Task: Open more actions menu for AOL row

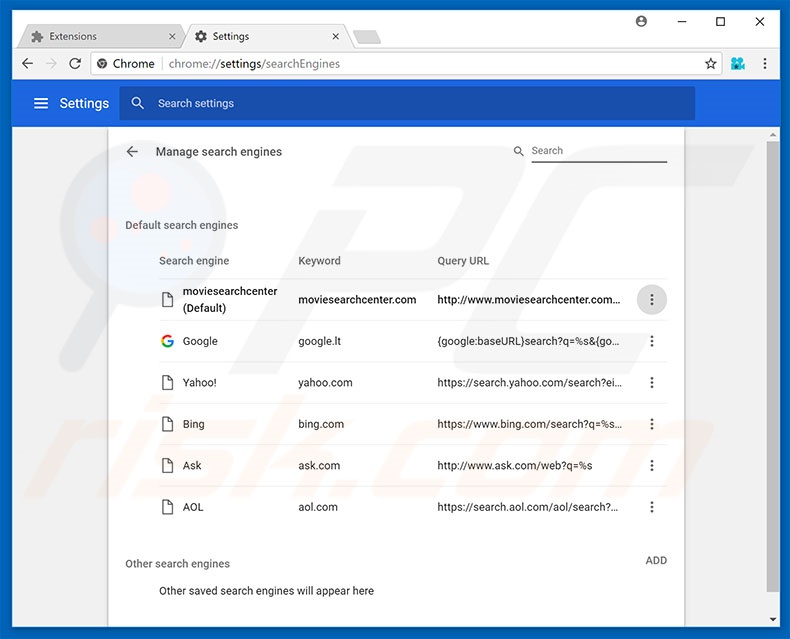Action: 651,507
